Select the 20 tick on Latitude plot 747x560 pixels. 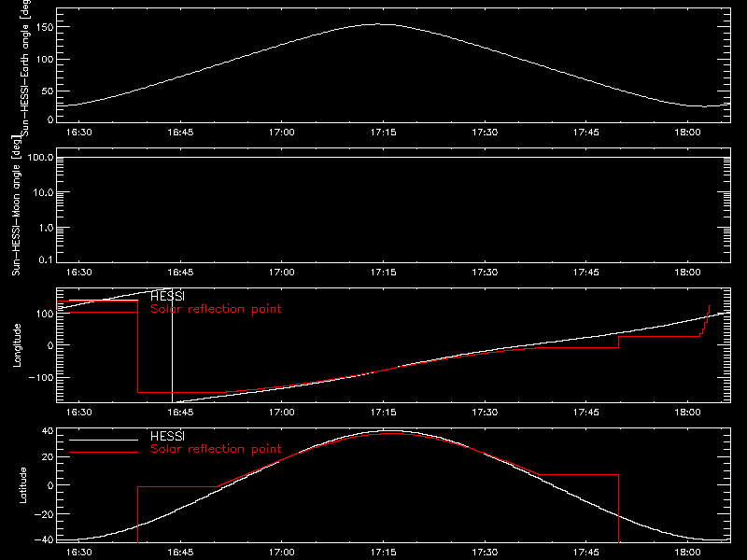pyautogui.click(x=48, y=457)
